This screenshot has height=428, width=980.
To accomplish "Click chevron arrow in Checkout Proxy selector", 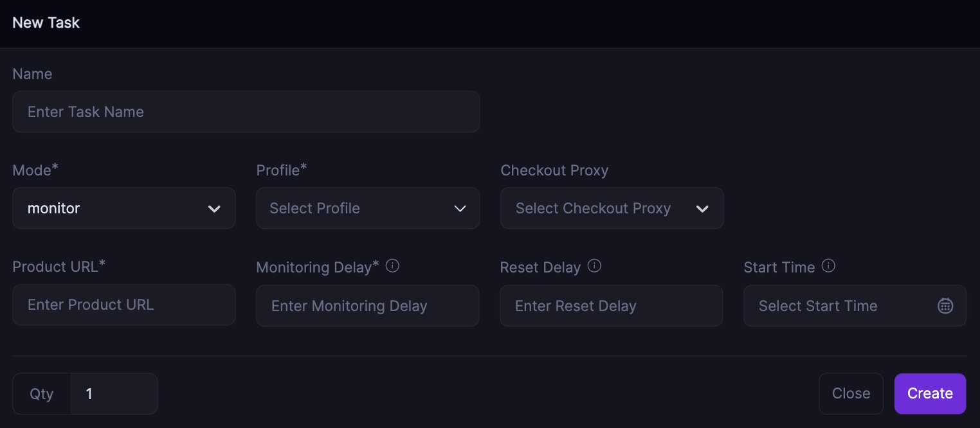I will point(702,209).
